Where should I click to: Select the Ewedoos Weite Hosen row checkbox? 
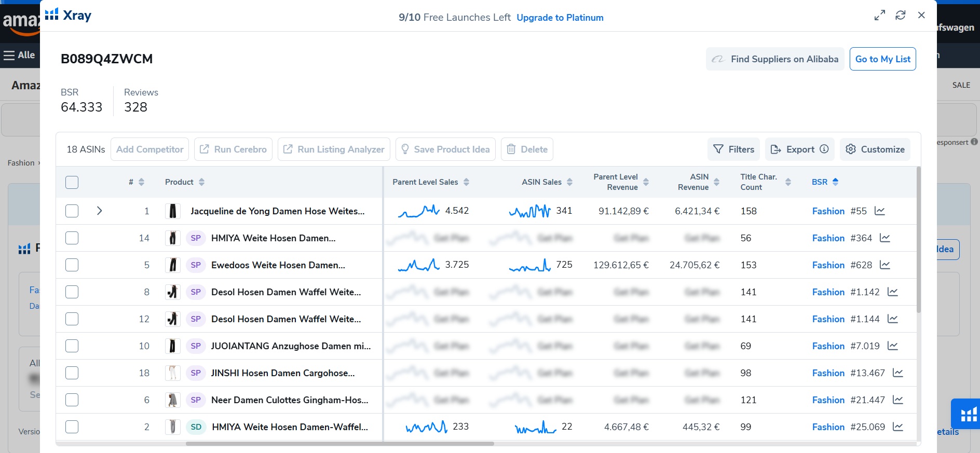pyautogui.click(x=72, y=265)
